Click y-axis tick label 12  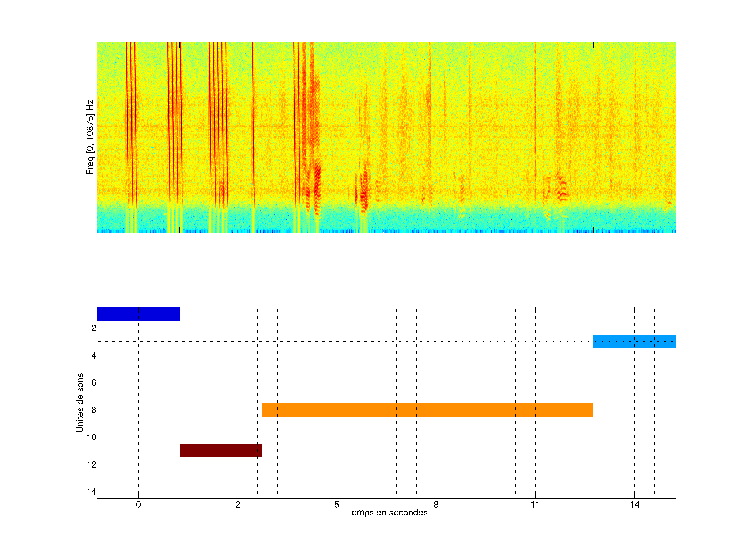92,465
